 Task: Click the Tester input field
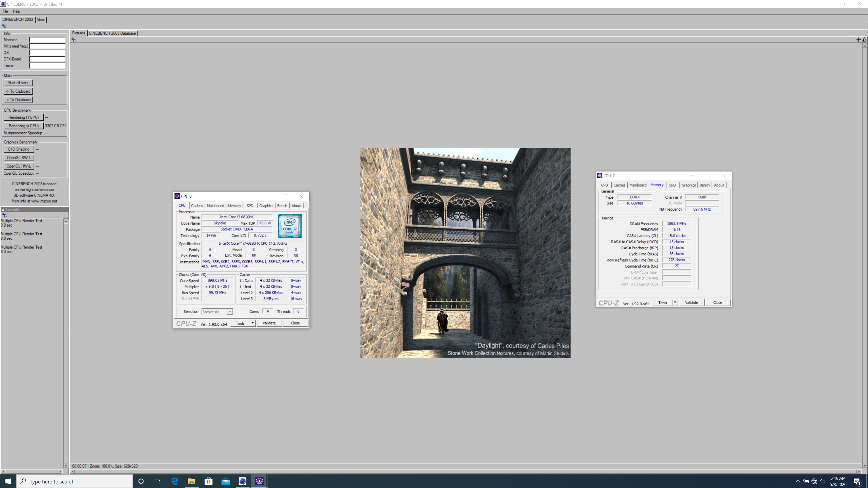[47, 65]
